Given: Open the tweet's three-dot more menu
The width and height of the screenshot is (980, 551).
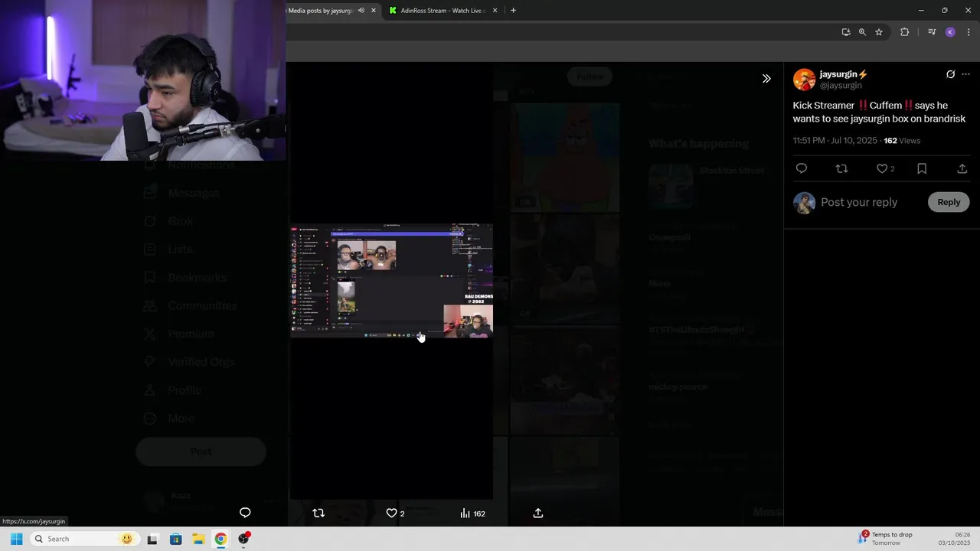Looking at the screenshot, I should [965, 74].
